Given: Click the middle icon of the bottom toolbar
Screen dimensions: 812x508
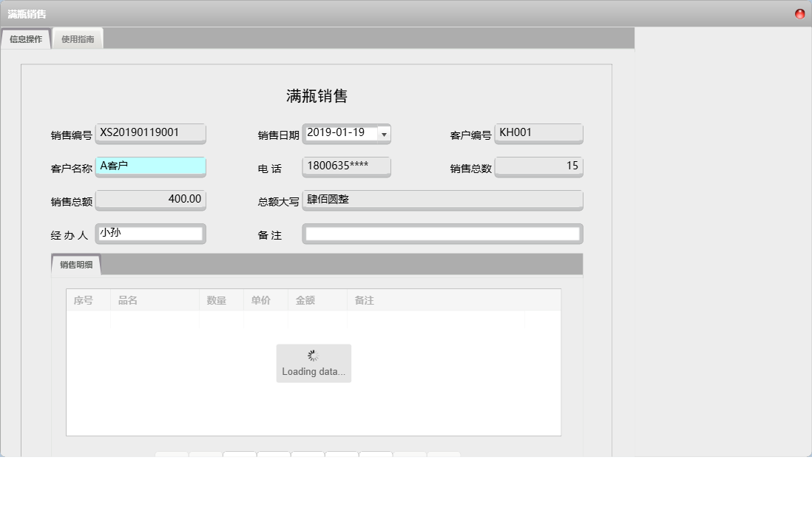Looking at the screenshot, I should point(308,455).
